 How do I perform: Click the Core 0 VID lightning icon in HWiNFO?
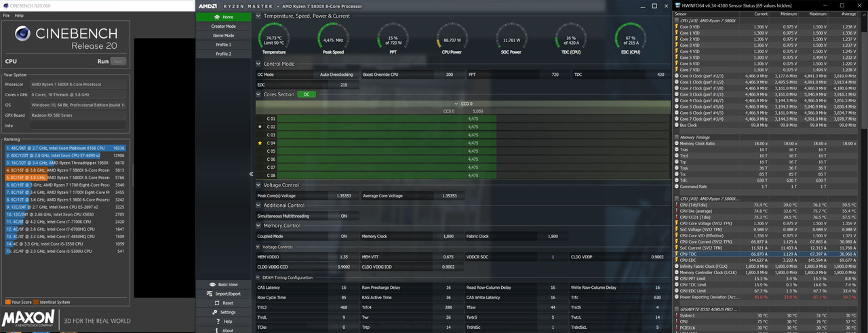[677, 27]
